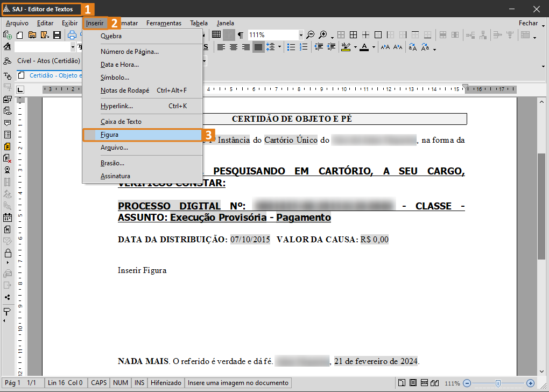This screenshot has height=392, width=549.
Task: Click the Align Right icon
Action: [246, 47]
